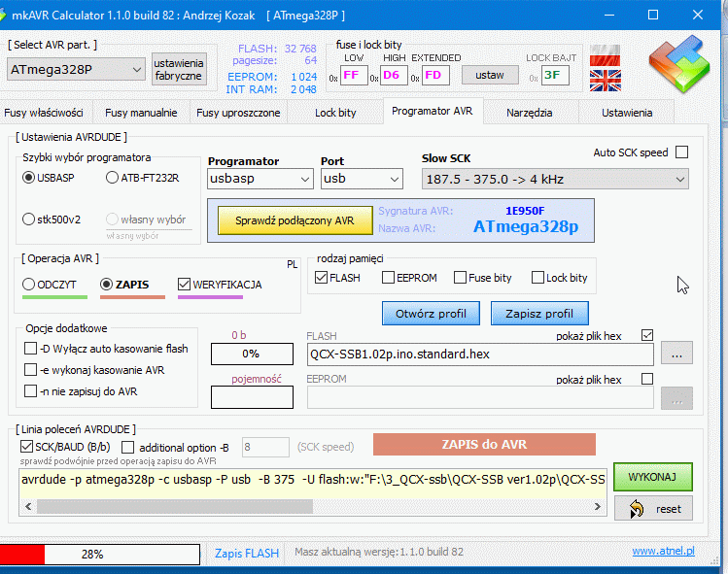Viewport: 728px width, 574px height.
Task: Switch to the Lock bity tab
Action: pos(335,113)
